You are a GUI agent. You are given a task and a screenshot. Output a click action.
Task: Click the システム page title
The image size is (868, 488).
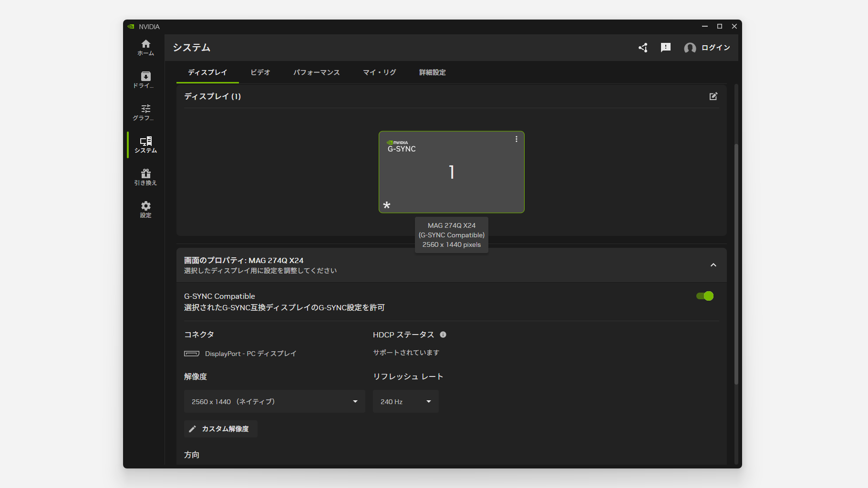coord(192,48)
